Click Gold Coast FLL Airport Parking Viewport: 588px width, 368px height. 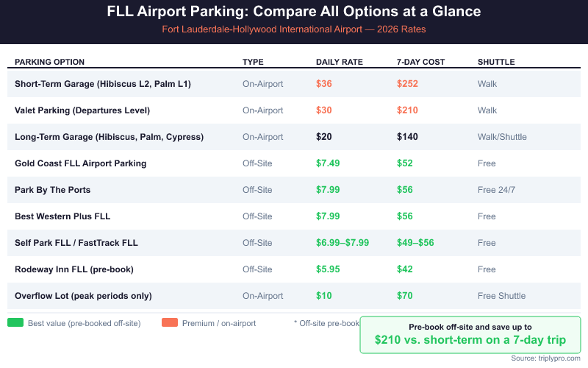(80, 163)
